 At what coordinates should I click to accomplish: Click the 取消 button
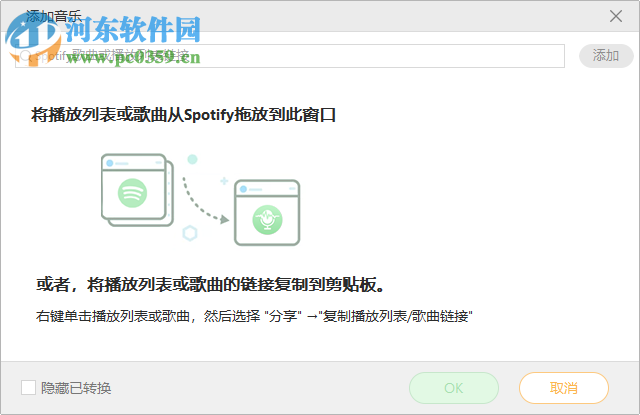[564, 388]
